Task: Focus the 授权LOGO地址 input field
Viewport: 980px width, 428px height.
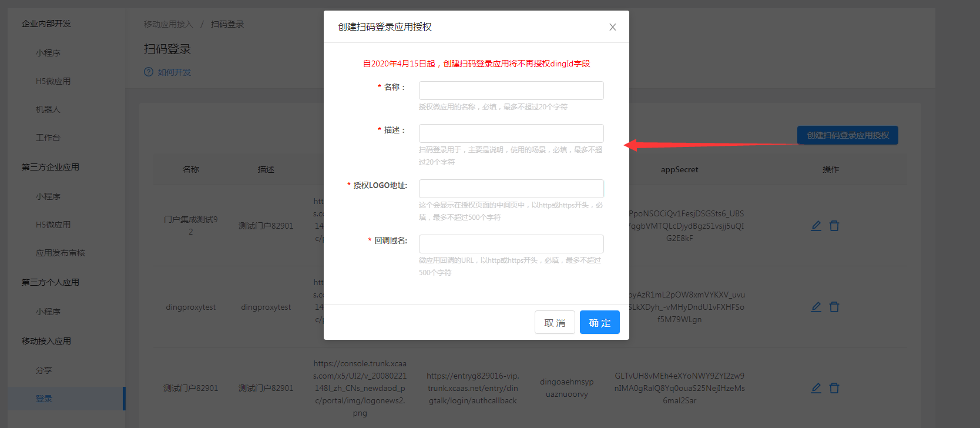Action: pyautogui.click(x=511, y=189)
